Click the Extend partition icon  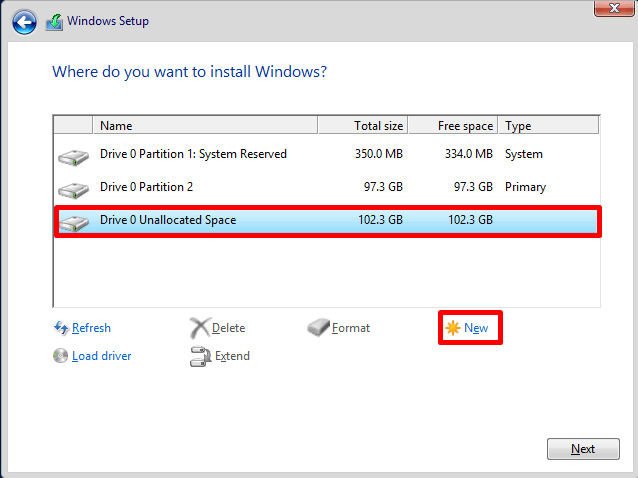pos(199,356)
